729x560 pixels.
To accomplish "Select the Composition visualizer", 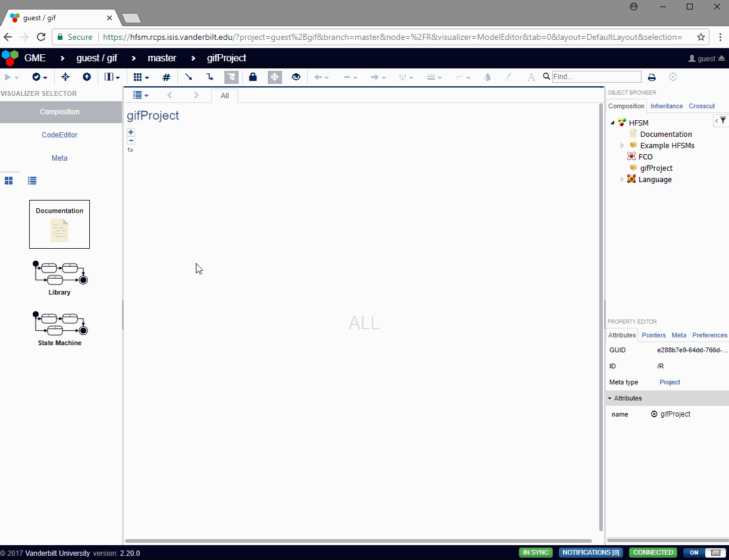I will tap(60, 112).
